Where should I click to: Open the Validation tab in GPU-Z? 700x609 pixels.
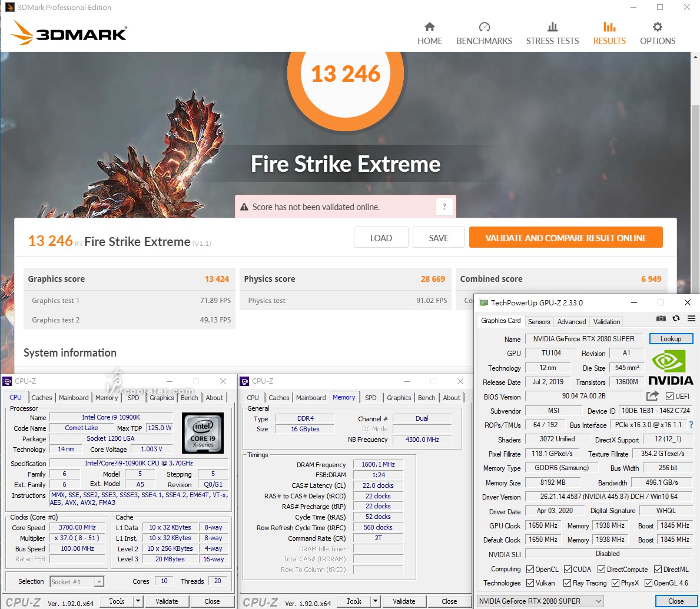pos(606,322)
